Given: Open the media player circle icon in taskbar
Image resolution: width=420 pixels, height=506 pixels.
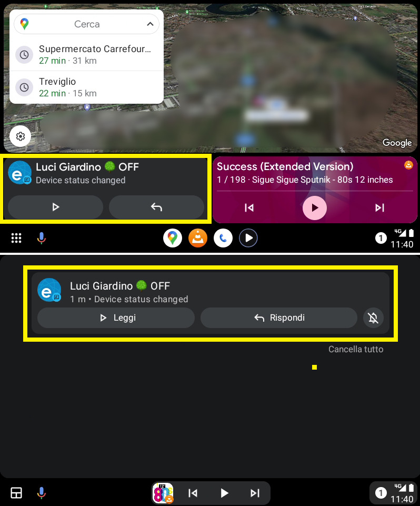Looking at the screenshot, I should (248, 238).
